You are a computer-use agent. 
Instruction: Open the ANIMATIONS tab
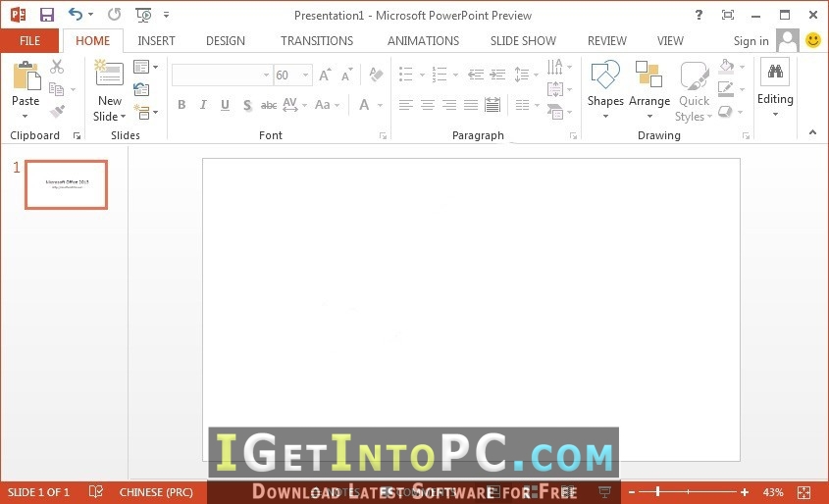click(x=423, y=40)
